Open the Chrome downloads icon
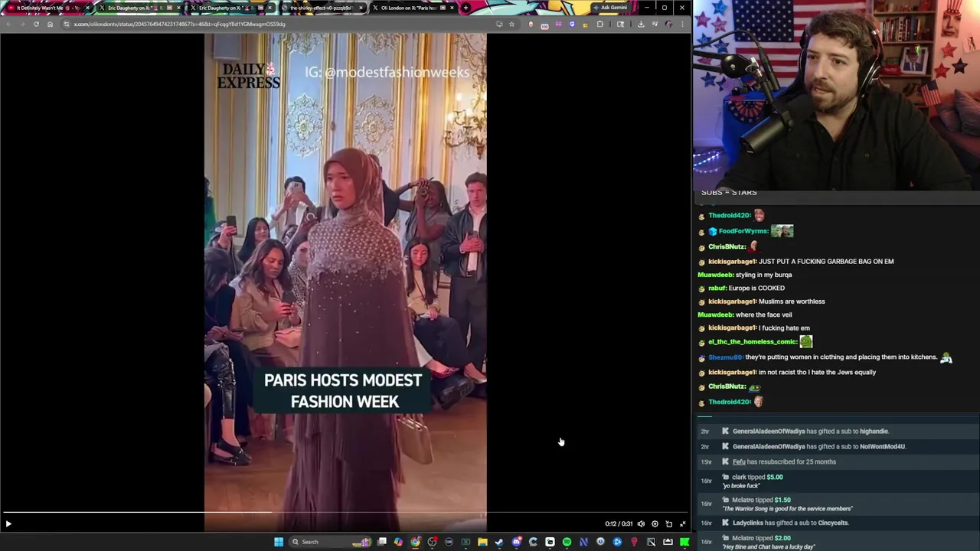The image size is (980, 551). (641, 24)
